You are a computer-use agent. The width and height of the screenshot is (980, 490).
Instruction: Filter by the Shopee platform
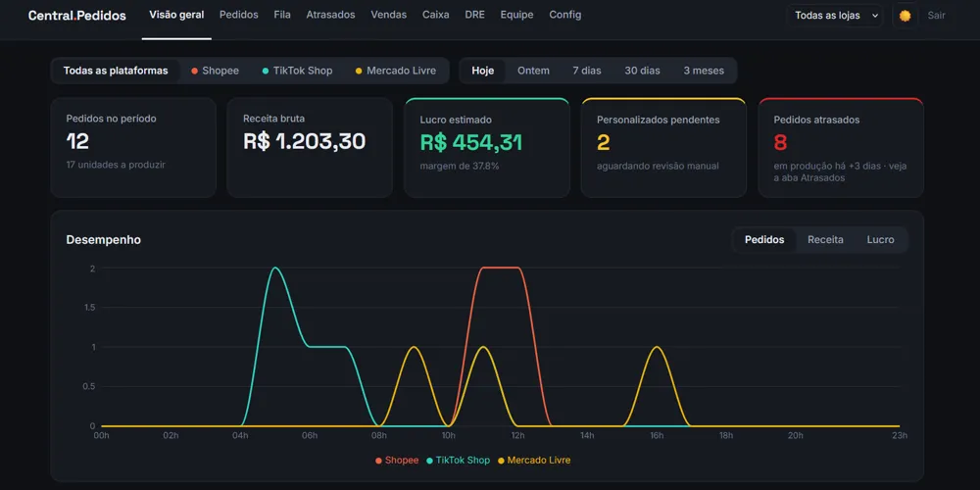click(215, 71)
